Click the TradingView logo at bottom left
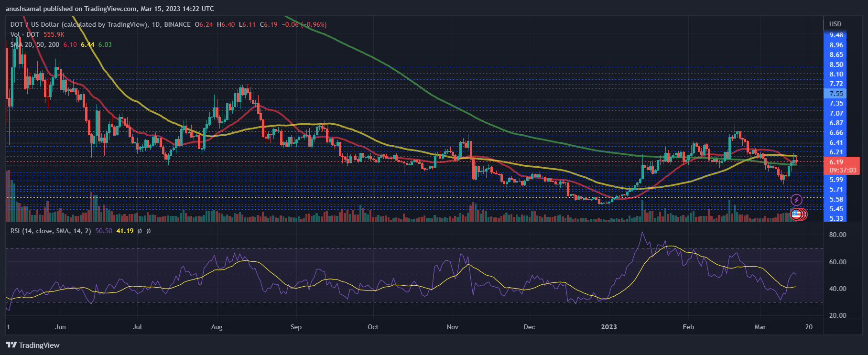Screen dimensions: 868x355 pos(33,345)
